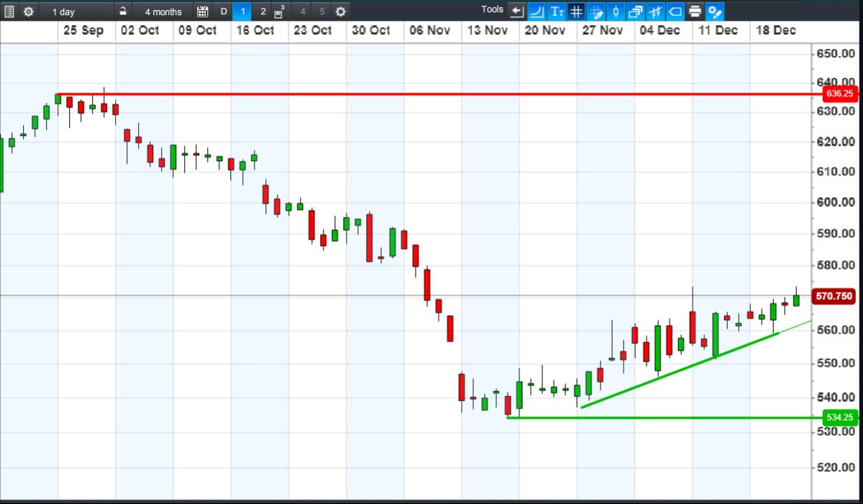Viewport: 863px width, 504px height.
Task: Open the 1 day interval dropdown
Action: [75, 12]
